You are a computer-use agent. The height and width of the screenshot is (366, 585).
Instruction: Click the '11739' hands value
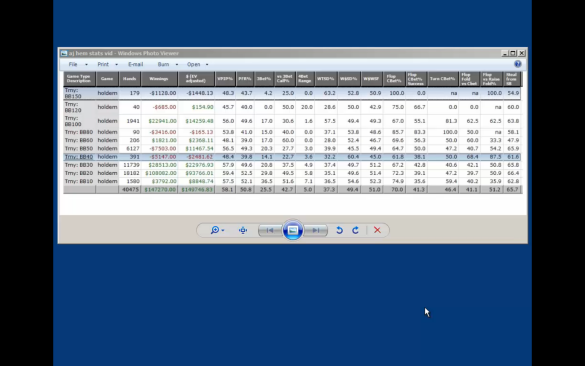point(131,165)
